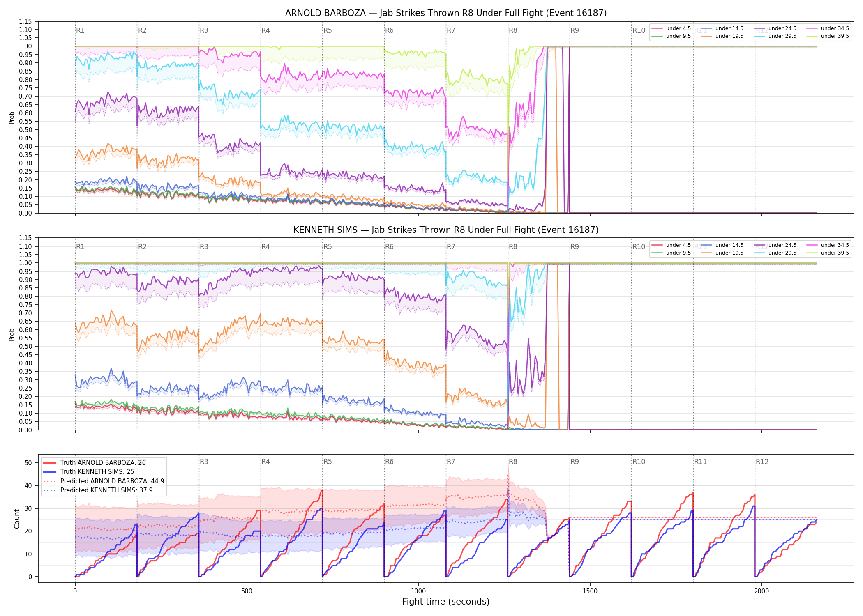The image size is (863, 616).
Task: Click the 'under 4.5' legend entry in top chart
Action: tap(671, 28)
